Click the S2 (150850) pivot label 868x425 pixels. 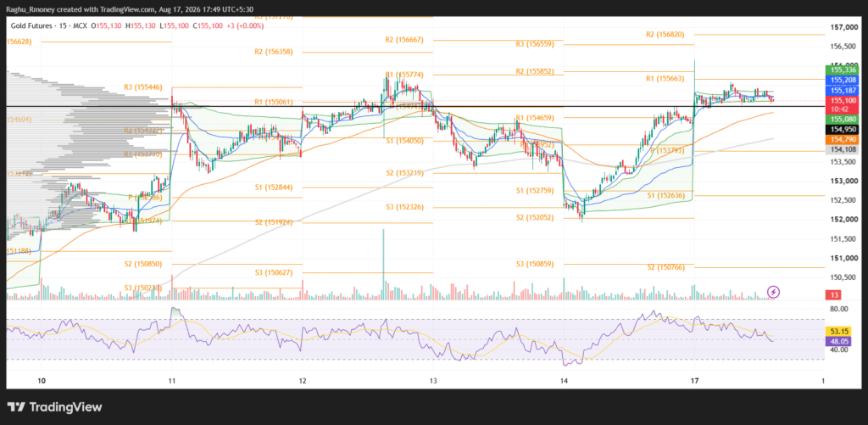[x=144, y=265]
